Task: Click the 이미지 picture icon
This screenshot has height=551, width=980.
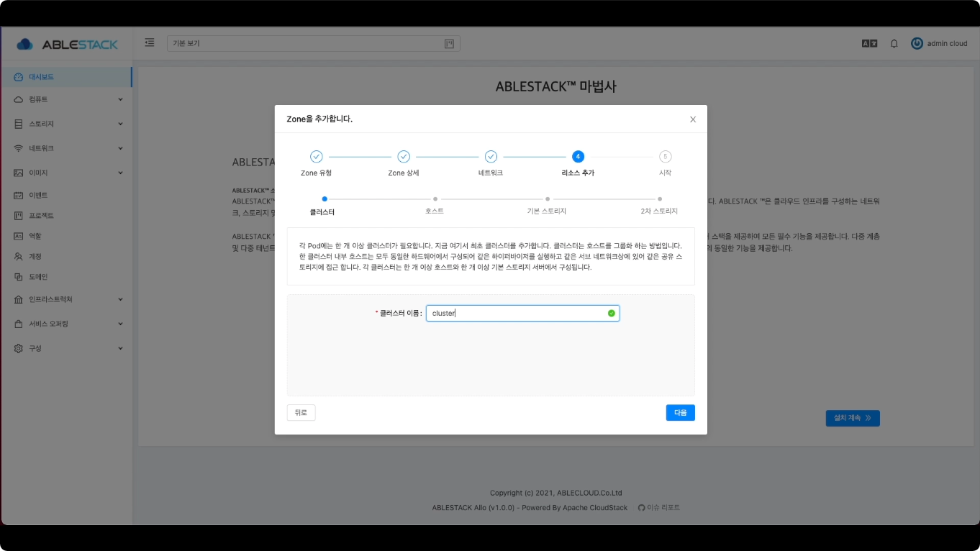Action: [19, 173]
